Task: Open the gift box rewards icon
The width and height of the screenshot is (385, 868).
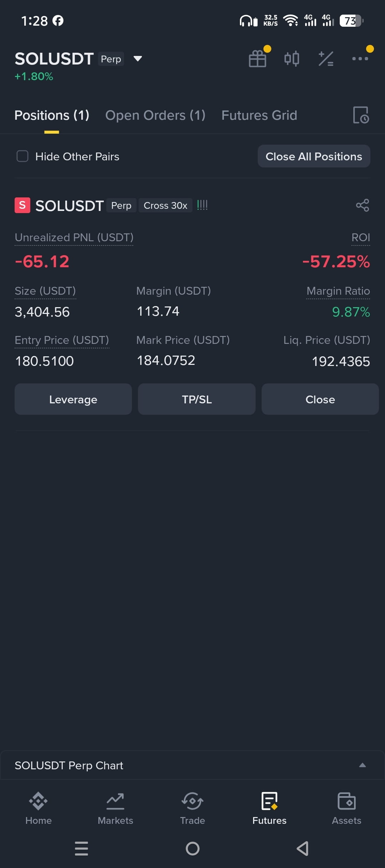Action: [257, 59]
